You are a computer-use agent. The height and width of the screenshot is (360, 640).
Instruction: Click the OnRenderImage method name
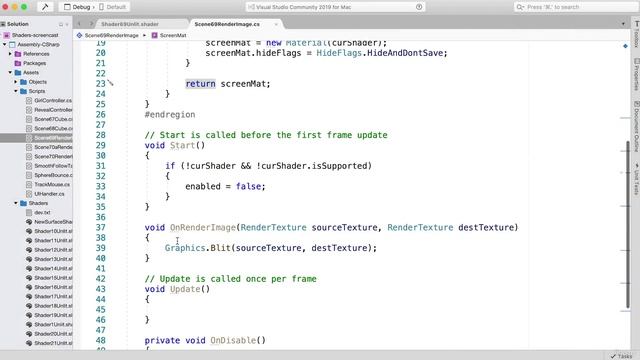click(203, 227)
